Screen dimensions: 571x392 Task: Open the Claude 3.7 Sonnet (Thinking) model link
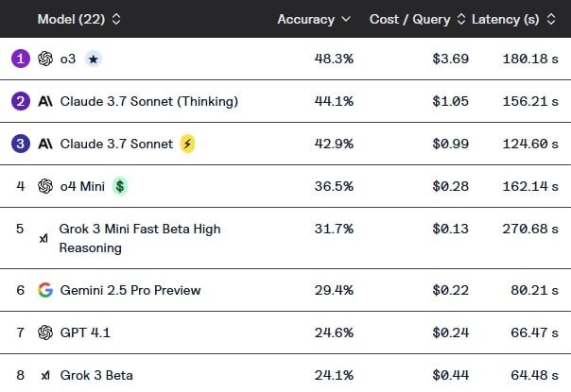point(148,101)
